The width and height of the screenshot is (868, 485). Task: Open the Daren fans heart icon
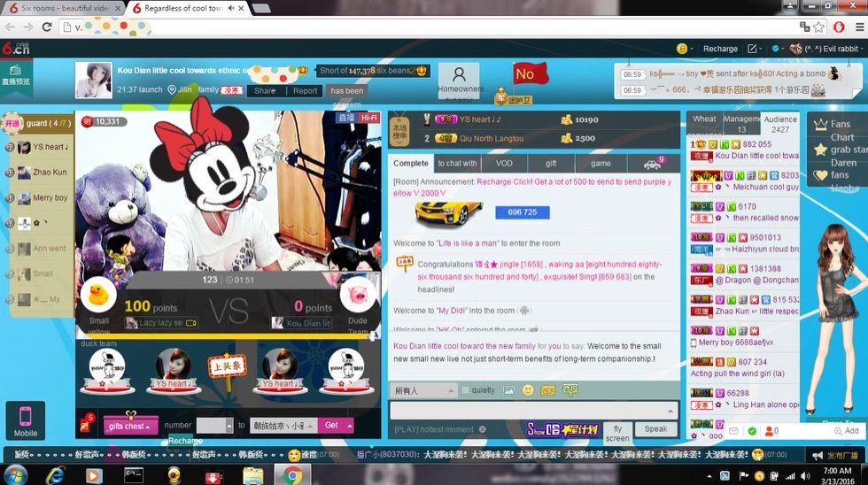click(820, 175)
